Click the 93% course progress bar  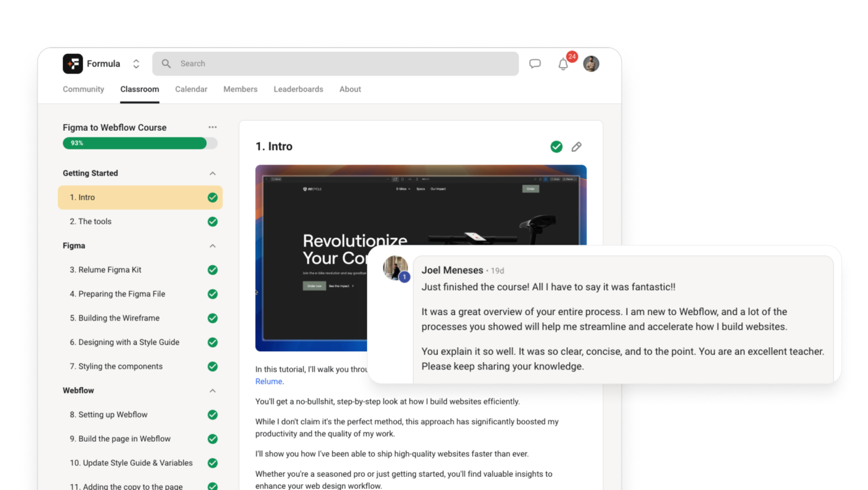(x=140, y=143)
